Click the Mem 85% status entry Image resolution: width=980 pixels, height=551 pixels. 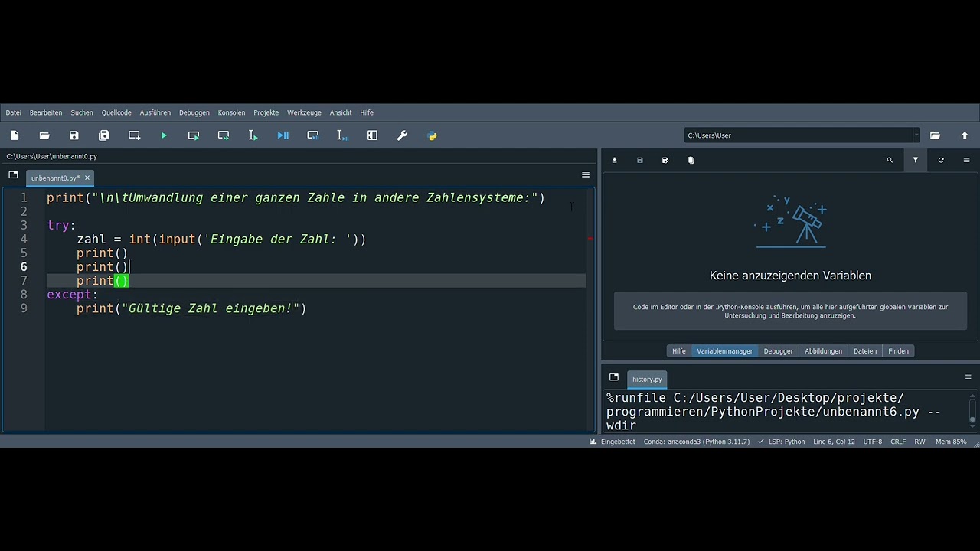pyautogui.click(x=951, y=442)
